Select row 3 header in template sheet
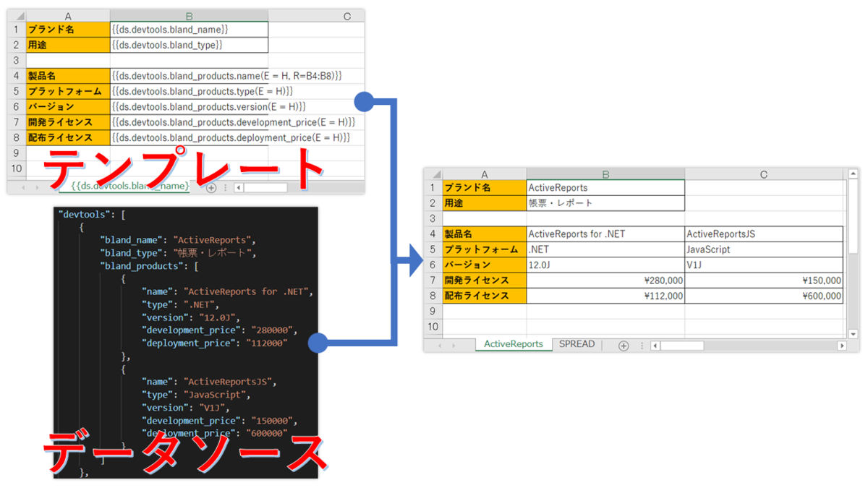Screen dimensions: 868x488 tap(17, 60)
